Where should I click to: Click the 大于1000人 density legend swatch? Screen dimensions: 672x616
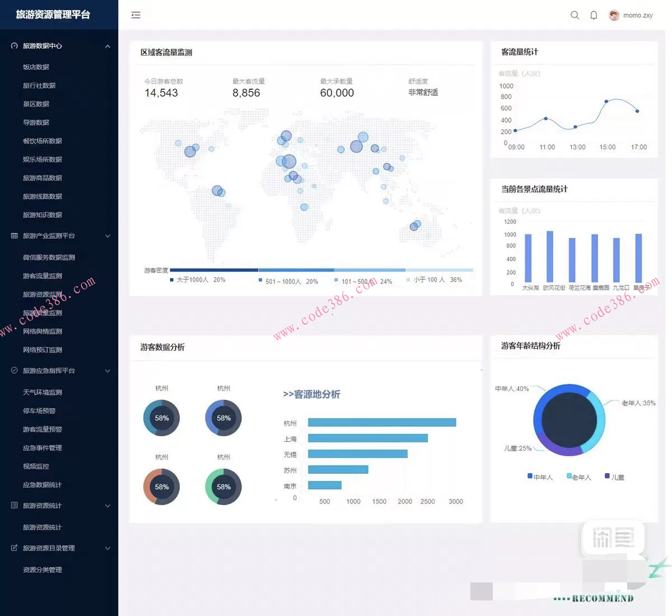[172, 279]
